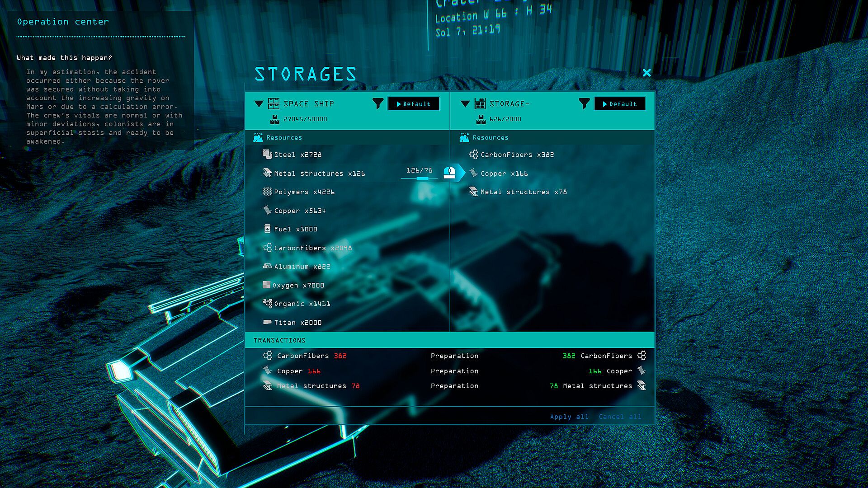Click the Space Ship filter funnel icon
Viewport: 868px width, 488px height.
378,104
